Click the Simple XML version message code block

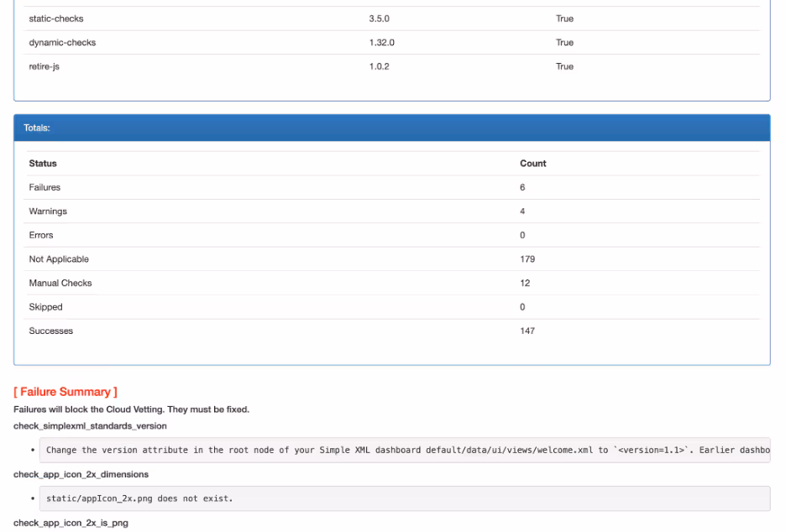tap(406, 450)
